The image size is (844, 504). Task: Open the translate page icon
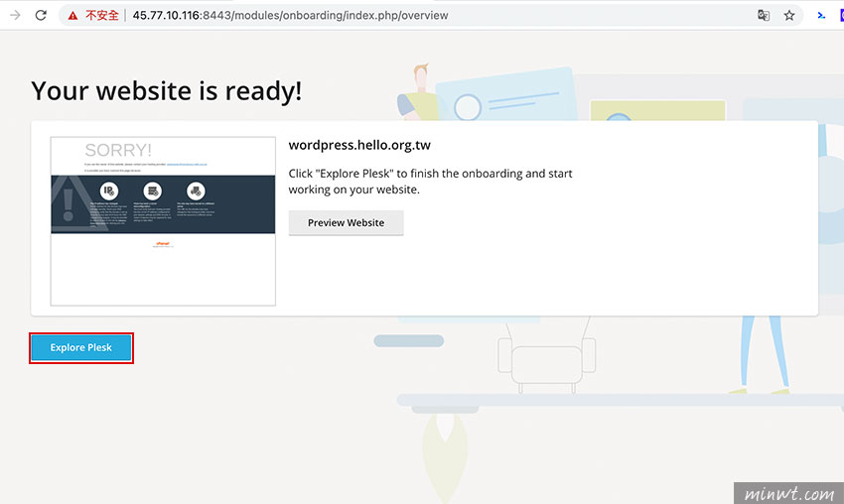[x=764, y=15]
